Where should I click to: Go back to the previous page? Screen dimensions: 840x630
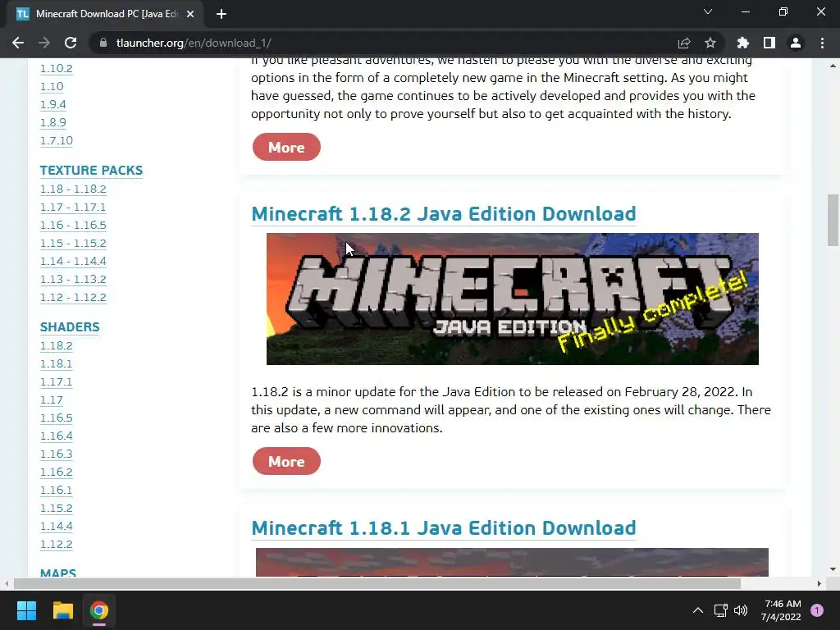pyautogui.click(x=18, y=43)
